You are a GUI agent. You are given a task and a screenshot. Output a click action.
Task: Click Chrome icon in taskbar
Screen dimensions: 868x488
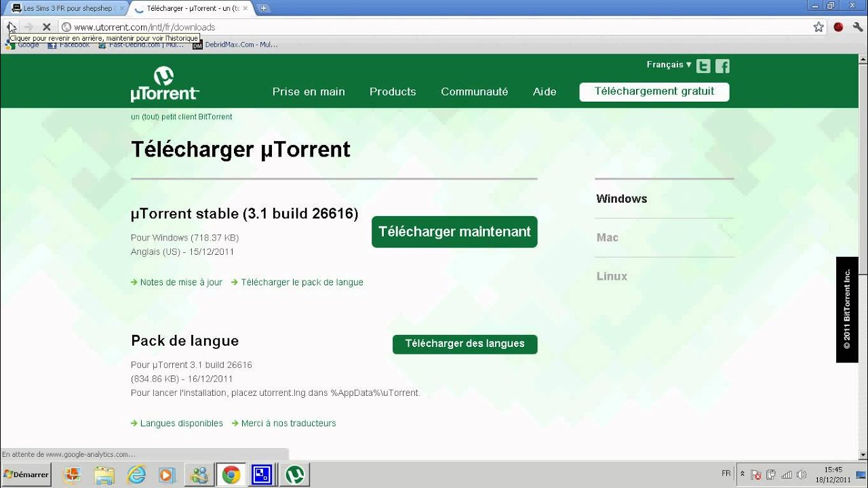(x=231, y=474)
